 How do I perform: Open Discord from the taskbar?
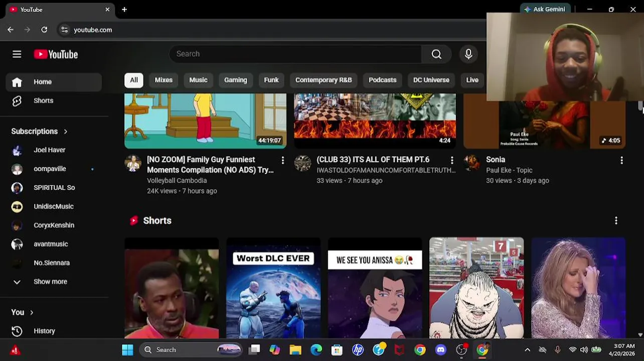(441, 350)
